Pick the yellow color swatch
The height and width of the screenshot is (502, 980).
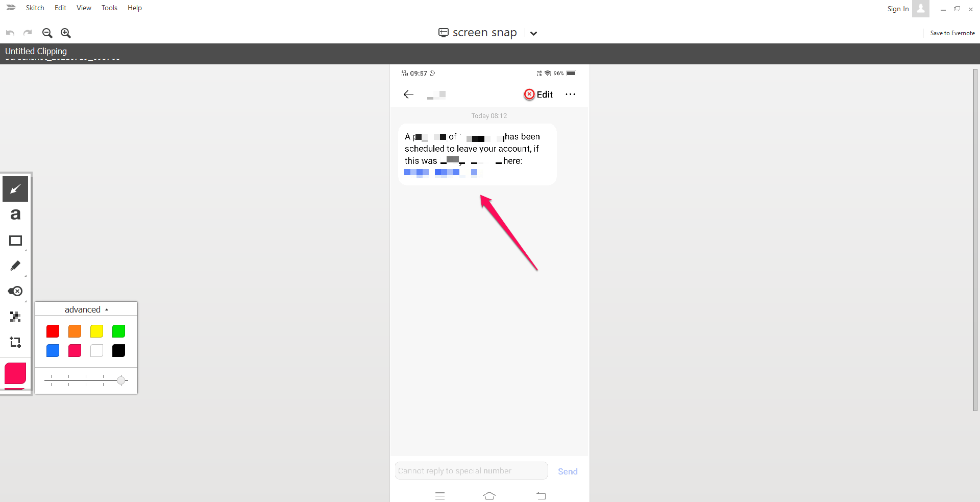click(x=96, y=331)
